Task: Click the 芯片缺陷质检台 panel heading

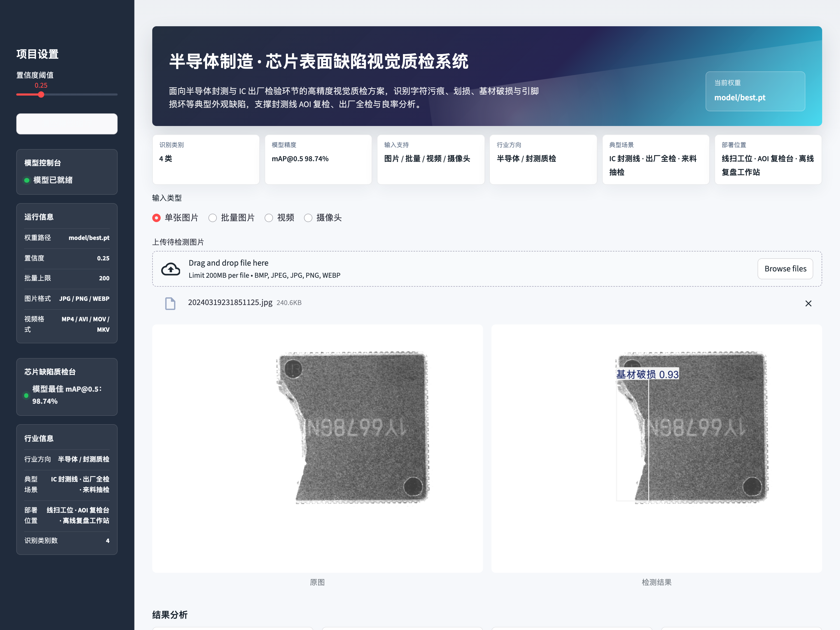Action: click(x=50, y=372)
